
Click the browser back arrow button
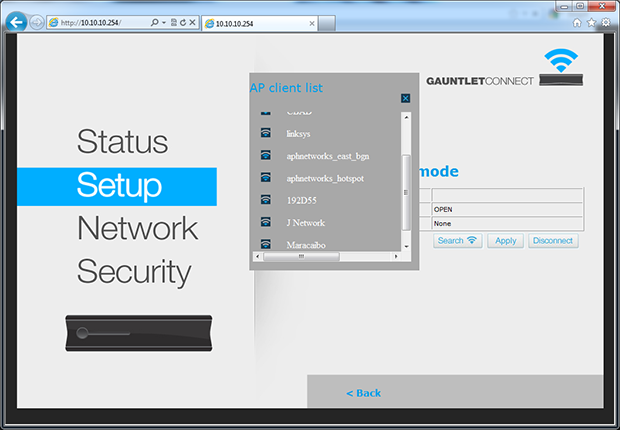click(x=16, y=22)
